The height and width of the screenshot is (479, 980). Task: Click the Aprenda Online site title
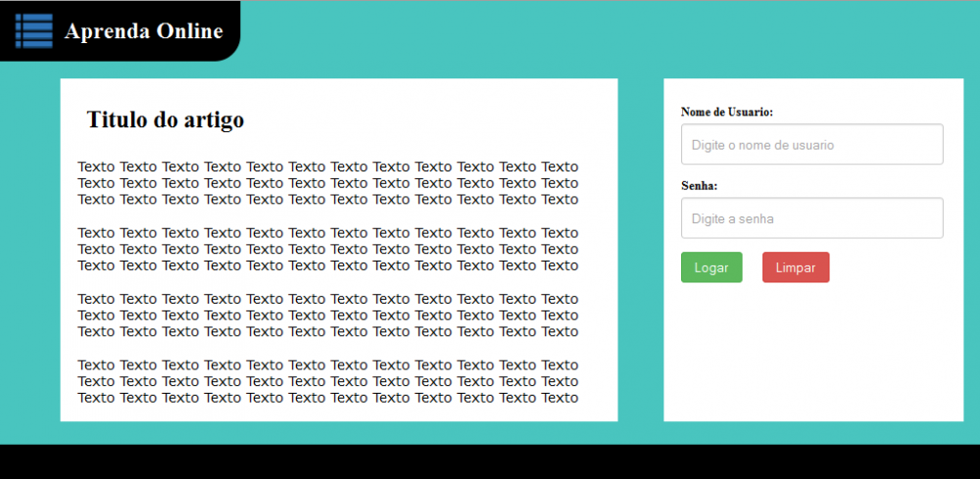point(143,31)
